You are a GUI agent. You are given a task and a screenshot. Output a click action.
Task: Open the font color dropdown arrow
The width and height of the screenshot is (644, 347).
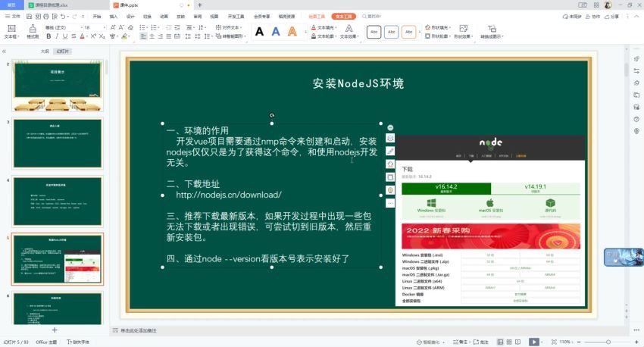point(87,36)
